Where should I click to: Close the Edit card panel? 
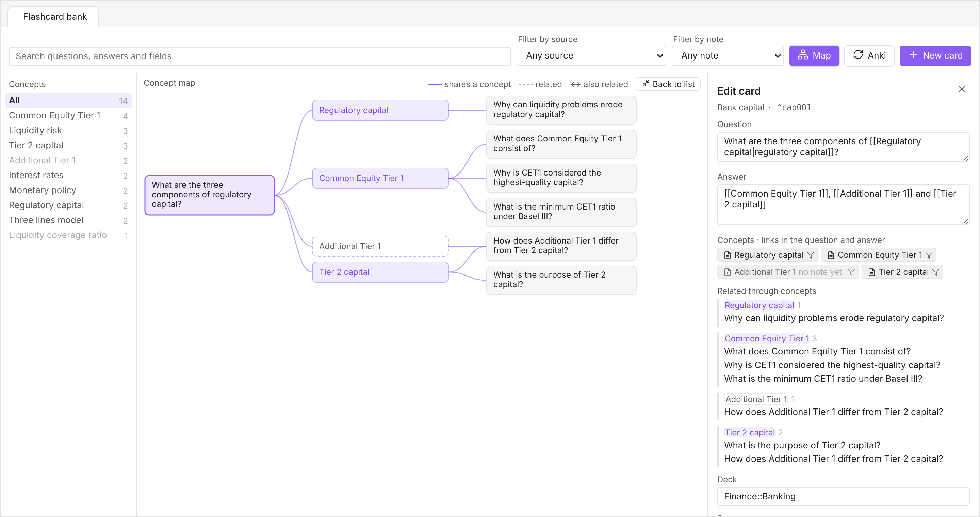coord(961,89)
